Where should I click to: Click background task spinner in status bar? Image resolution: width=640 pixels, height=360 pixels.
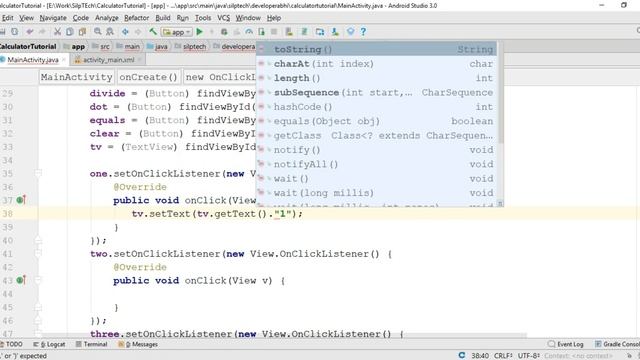pyautogui.click(x=462, y=356)
